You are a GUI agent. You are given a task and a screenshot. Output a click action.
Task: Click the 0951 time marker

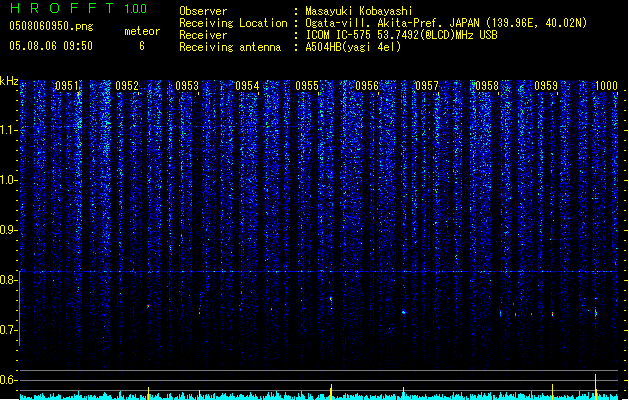click(x=67, y=86)
